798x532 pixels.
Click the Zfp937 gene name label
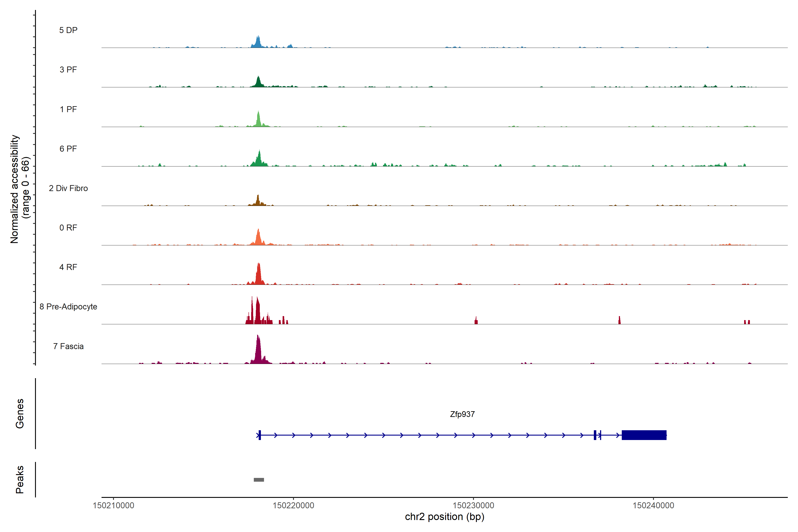(462, 414)
